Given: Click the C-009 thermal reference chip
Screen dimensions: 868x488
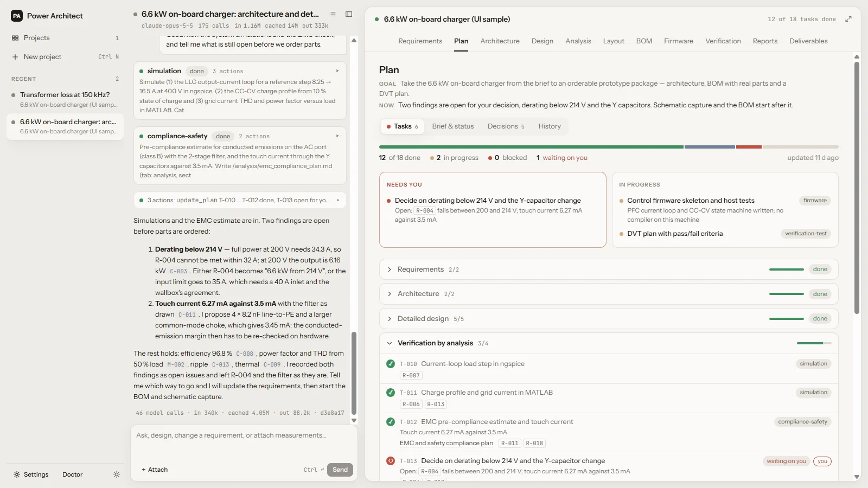Looking at the screenshot, I should click(x=272, y=364).
